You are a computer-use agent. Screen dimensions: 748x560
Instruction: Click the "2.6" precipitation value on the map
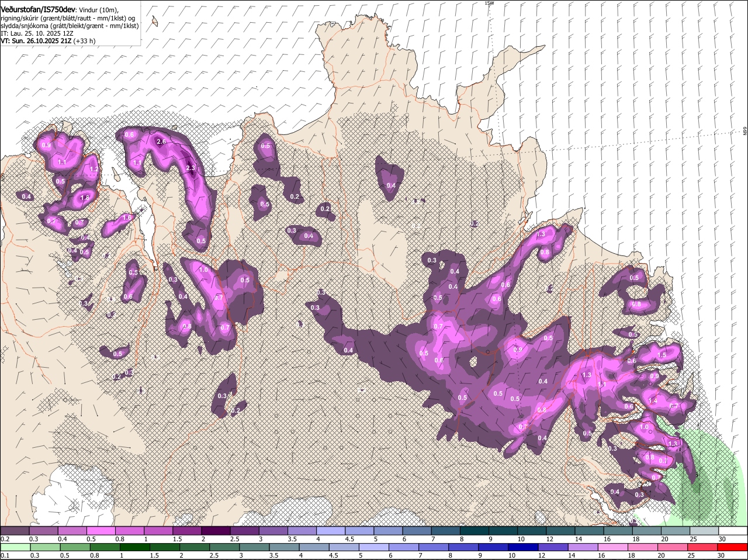tap(162, 141)
